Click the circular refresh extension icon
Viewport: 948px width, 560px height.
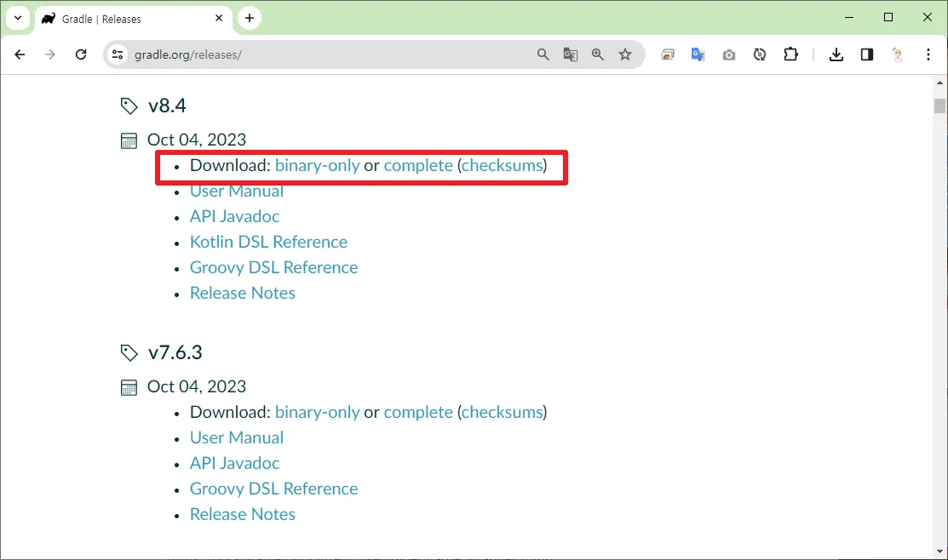click(760, 54)
